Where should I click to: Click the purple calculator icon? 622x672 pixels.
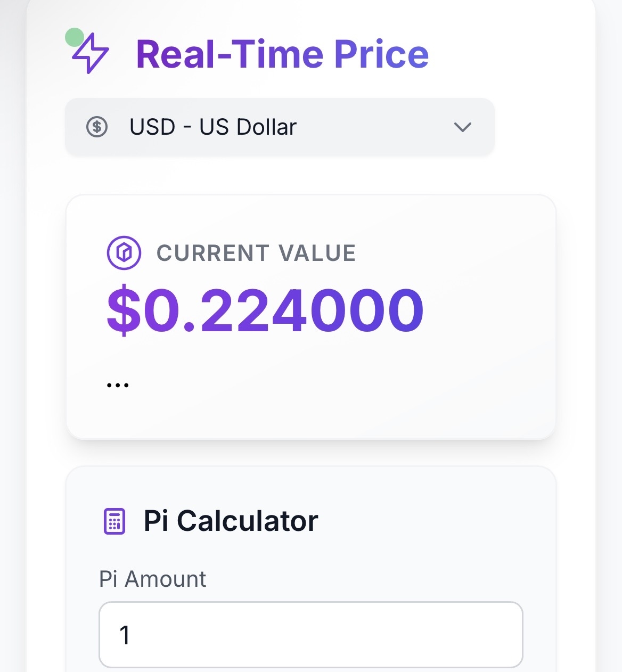coord(114,521)
